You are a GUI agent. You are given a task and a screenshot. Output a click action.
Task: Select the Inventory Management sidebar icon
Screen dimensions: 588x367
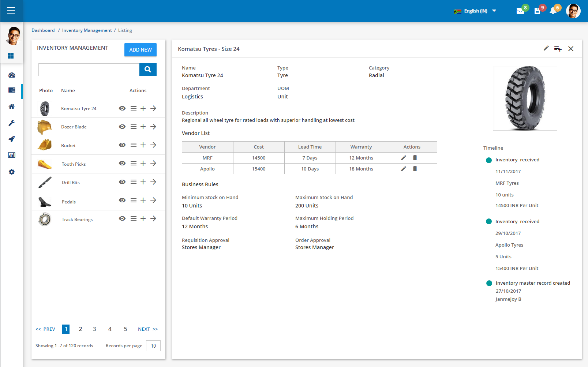12,90
